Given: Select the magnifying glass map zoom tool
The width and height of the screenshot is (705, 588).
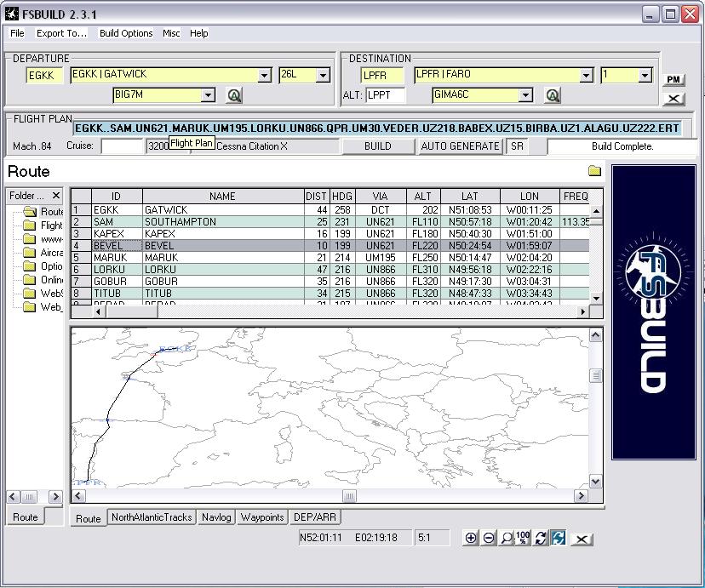Looking at the screenshot, I should [506, 538].
